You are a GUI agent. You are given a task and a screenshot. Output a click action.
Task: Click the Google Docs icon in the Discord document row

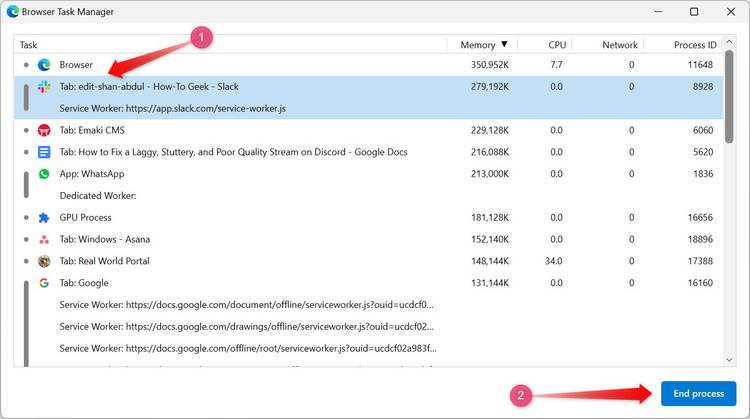(x=44, y=152)
